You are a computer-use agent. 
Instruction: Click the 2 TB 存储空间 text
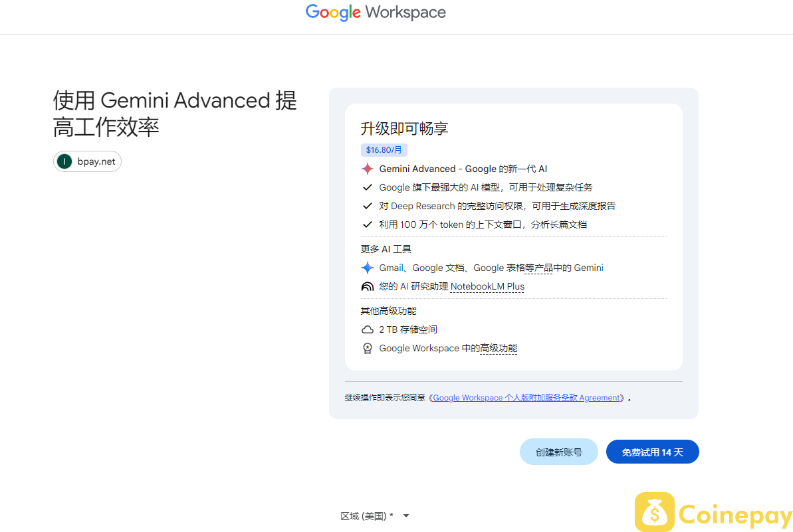point(408,330)
